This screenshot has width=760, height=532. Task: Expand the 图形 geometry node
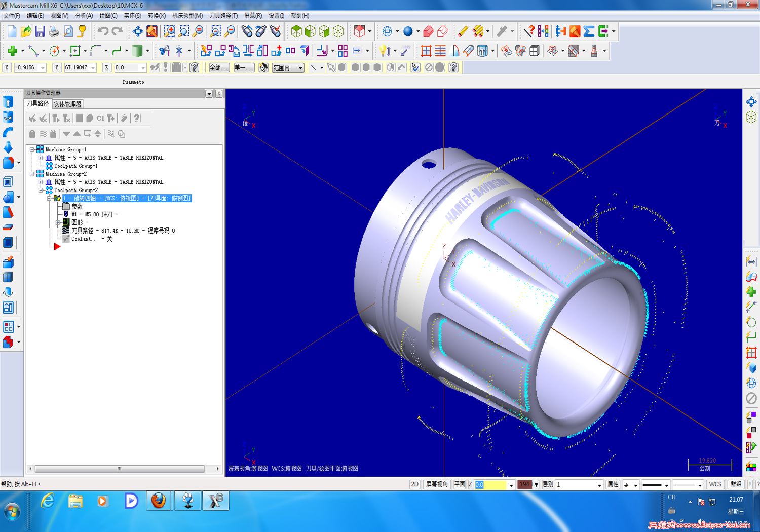pyautogui.click(x=58, y=222)
